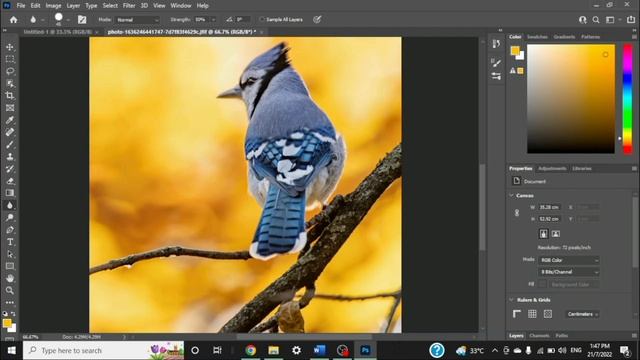
Task: Select the Eyedropper tool
Action: click(10, 120)
